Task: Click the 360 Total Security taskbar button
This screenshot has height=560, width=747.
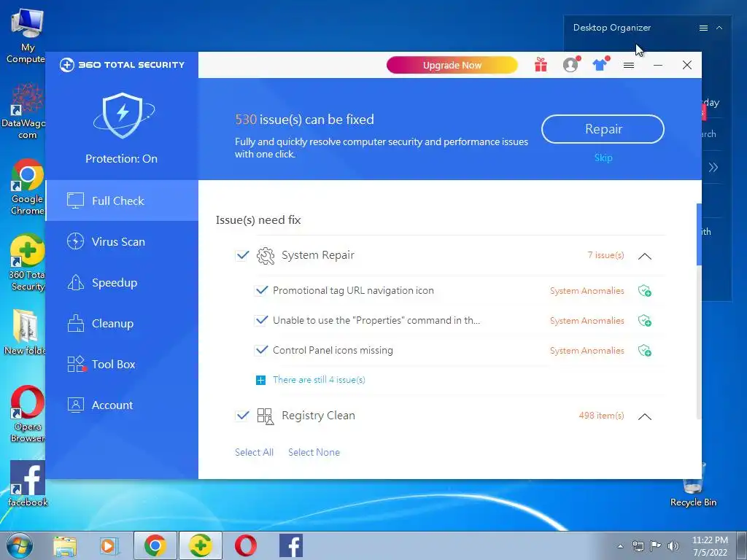Action: pyautogui.click(x=201, y=545)
